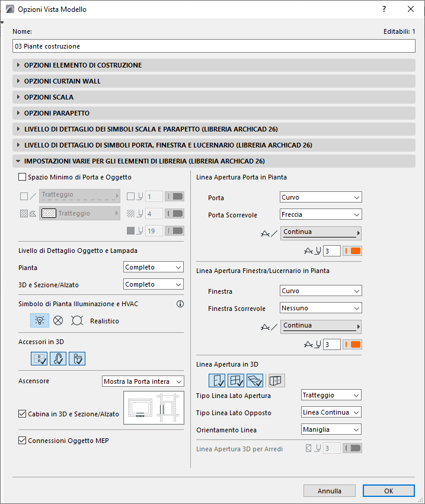Click the help question mark in title bar
Viewport: 425px width, 504px height.
point(384,9)
